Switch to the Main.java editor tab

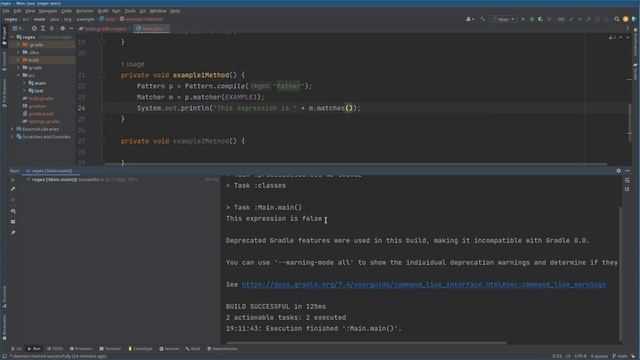152,29
